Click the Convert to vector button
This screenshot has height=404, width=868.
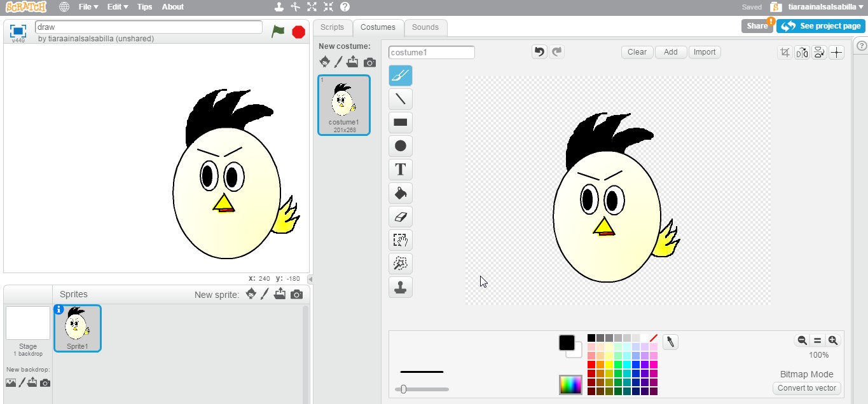tap(806, 387)
